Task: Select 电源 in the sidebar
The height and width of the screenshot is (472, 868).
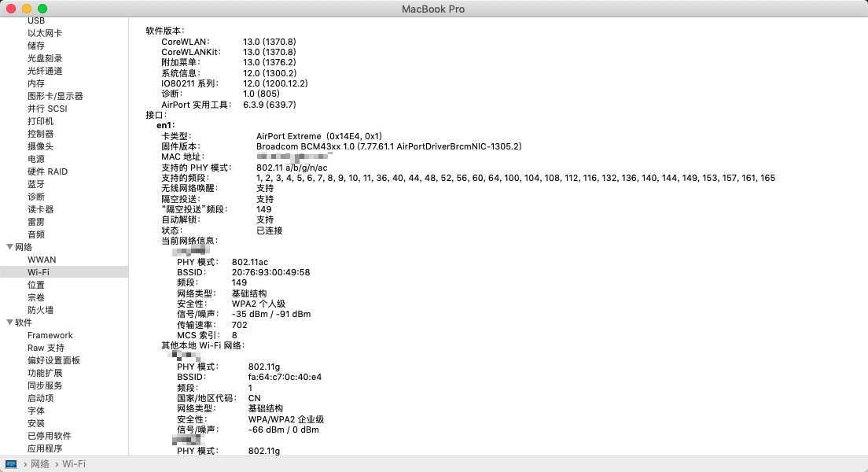Action: 36,159
